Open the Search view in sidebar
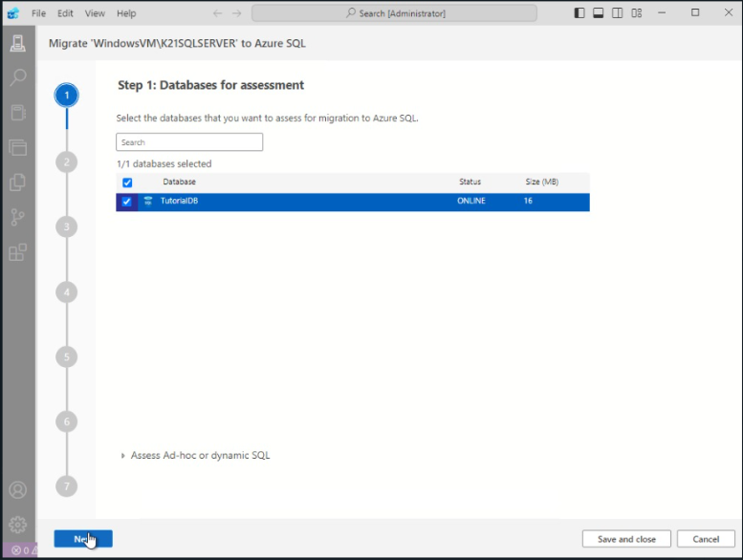The height and width of the screenshot is (560, 743). pos(17,78)
